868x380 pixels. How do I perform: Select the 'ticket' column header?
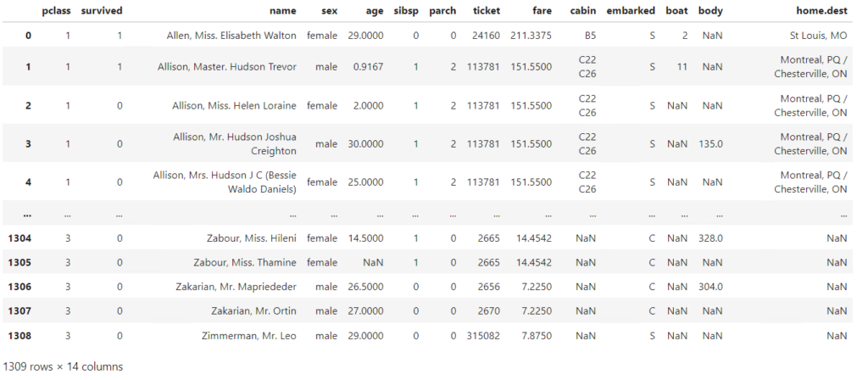click(x=486, y=12)
